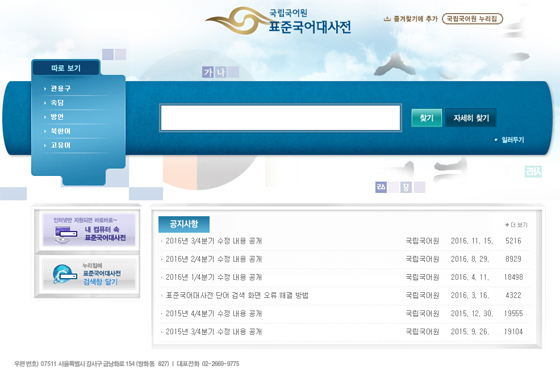Open notice 2015년 4/4분기 수정 내용 공개
Viewport: 560px width, 374px height.
tap(214, 314)
